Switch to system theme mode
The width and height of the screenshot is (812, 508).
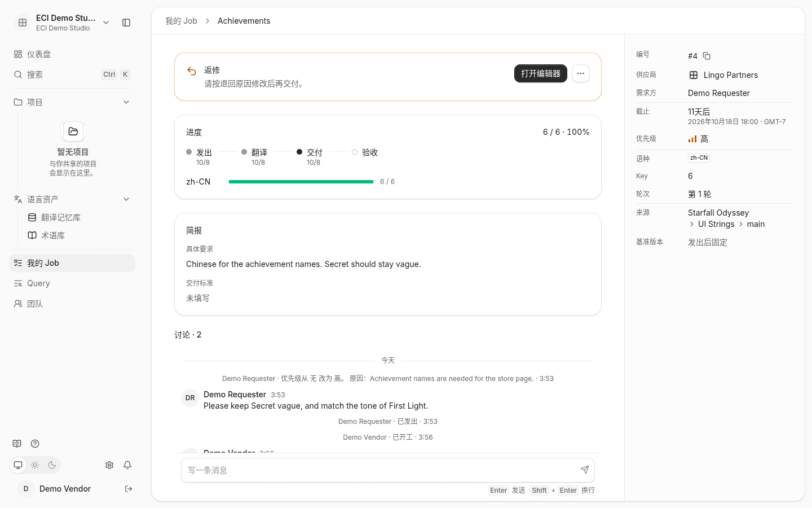coord(18,465)
